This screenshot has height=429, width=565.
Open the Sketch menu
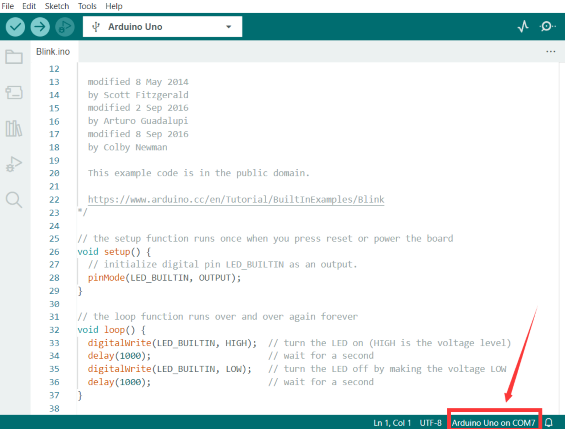point(57,6)
